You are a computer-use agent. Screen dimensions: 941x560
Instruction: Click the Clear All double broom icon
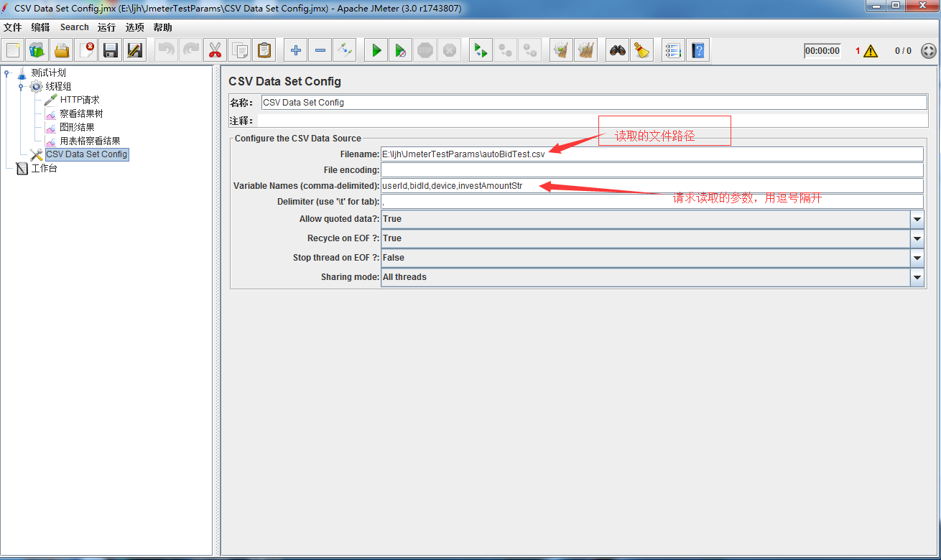[x=586, y=50]
